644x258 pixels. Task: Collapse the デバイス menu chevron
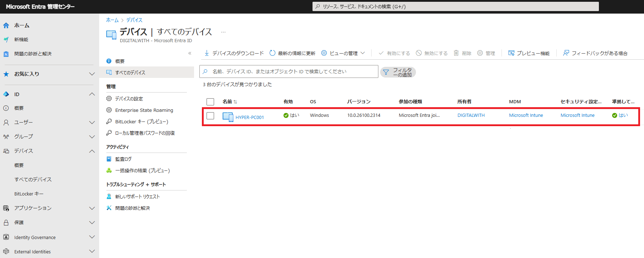[x=92, y=151]
